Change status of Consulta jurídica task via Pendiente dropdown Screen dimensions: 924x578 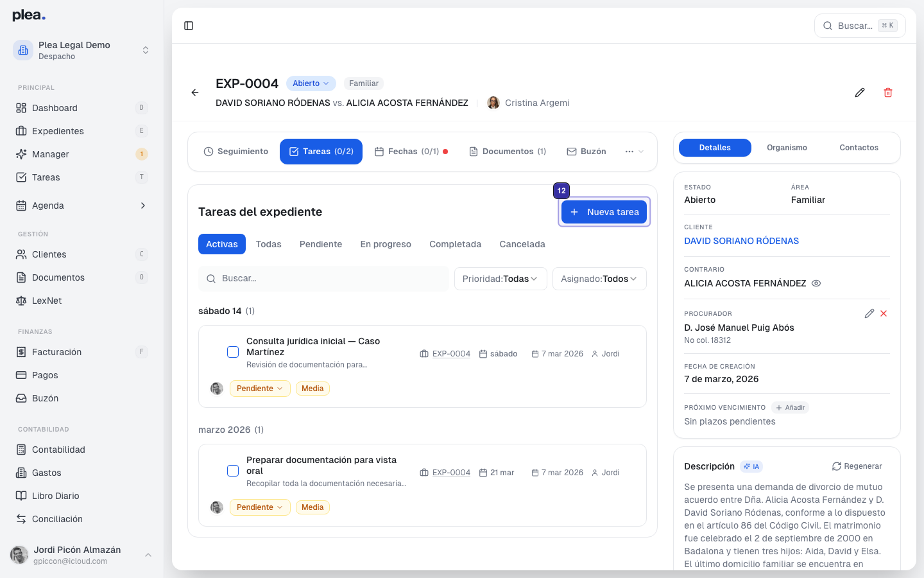point(260,389)
